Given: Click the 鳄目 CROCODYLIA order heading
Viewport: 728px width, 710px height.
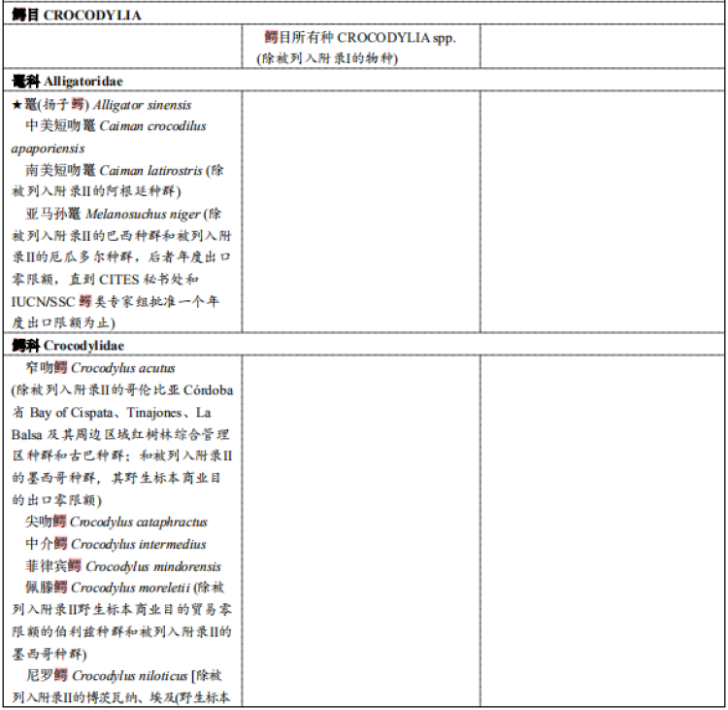Looking at the screenshot, I should click(77, 16).
